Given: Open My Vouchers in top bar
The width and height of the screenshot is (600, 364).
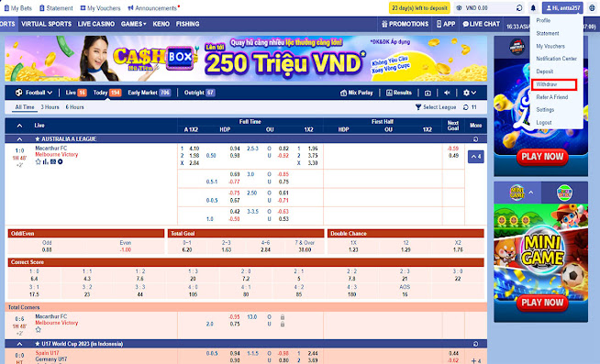Looking at the screenshot, I should coord(100,8).
